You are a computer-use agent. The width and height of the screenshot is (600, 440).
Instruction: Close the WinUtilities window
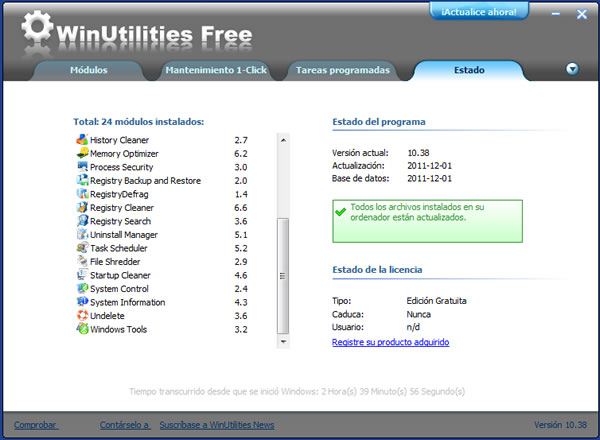coord(582,14)
